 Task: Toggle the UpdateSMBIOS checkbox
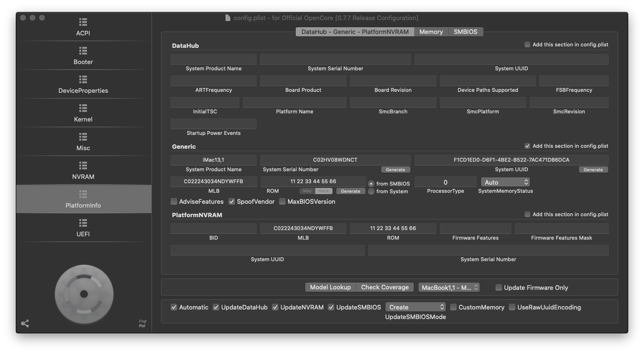[331, 307]
